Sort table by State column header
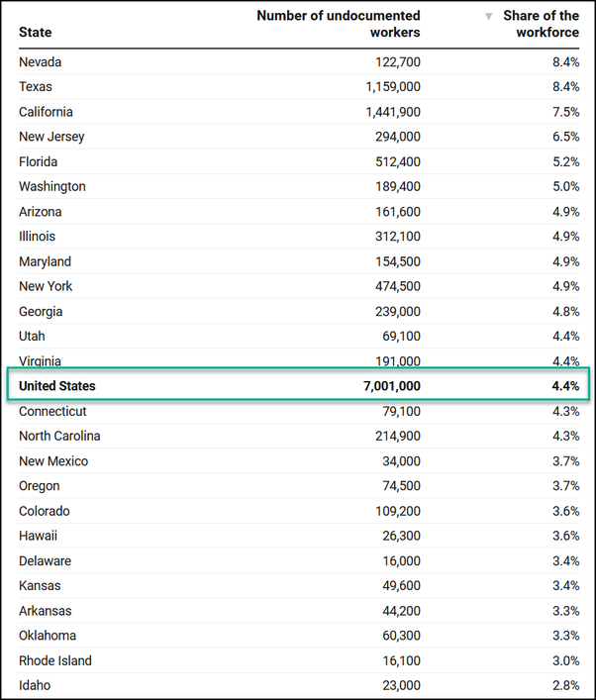This screenshot has height=700, width=596. (x=36, y=33)
